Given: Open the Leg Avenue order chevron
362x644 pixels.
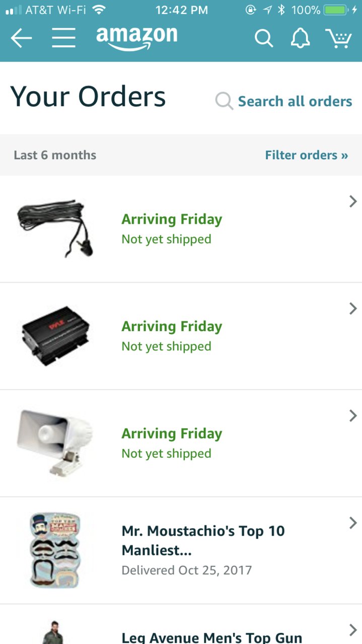Looking at the screenshot, I should [353, 630].
